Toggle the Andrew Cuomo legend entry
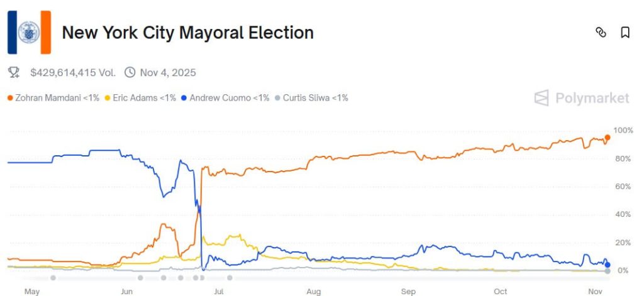The width and height of the screenshot is (644, 296). click(x=225, y=98)
